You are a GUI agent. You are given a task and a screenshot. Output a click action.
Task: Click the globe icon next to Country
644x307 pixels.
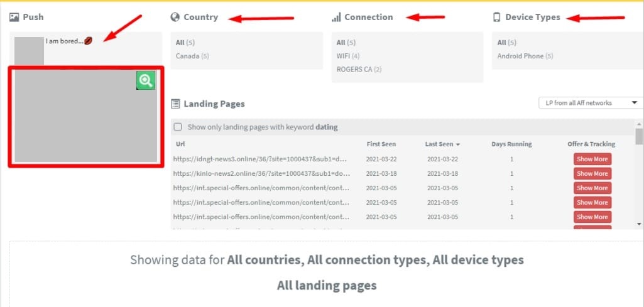click(x=175, y=18)
